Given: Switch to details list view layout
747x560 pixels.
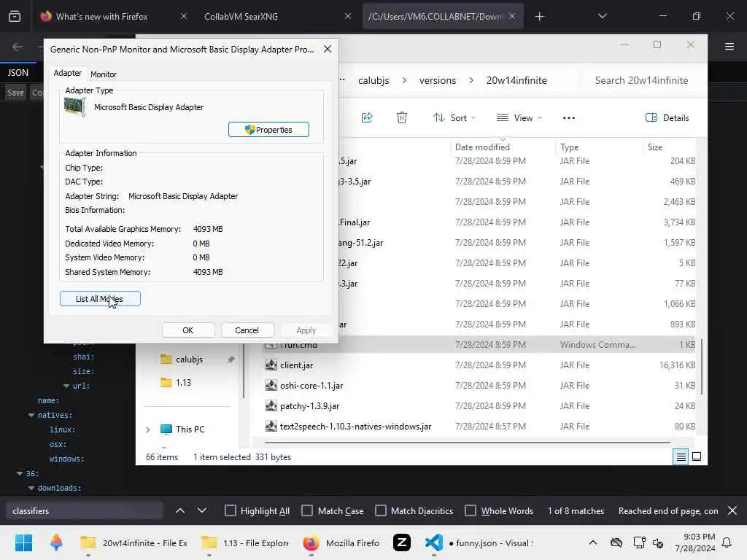Looking at the screenshot, I should 681,457.
